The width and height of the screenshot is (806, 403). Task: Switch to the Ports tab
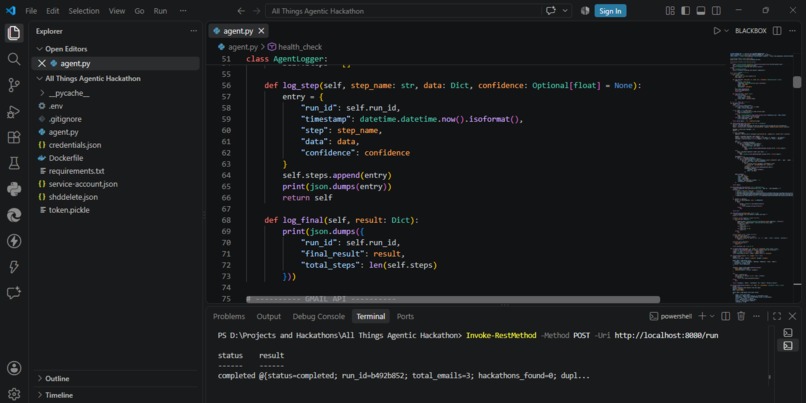pos(405,316)
